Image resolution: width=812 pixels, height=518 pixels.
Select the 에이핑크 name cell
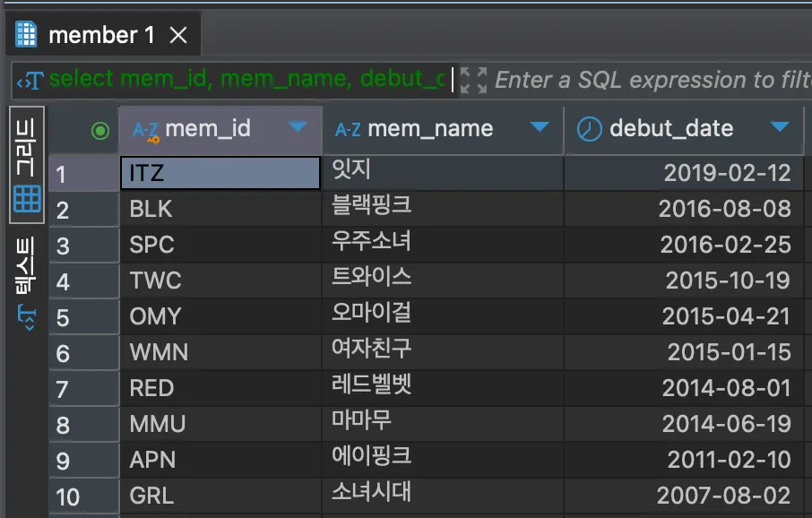tap(443, 460)
